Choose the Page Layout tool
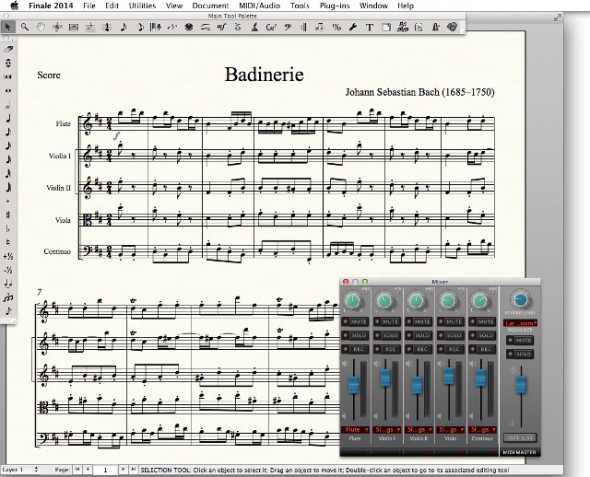Screen dimensions: 590x477 [386, 27]
